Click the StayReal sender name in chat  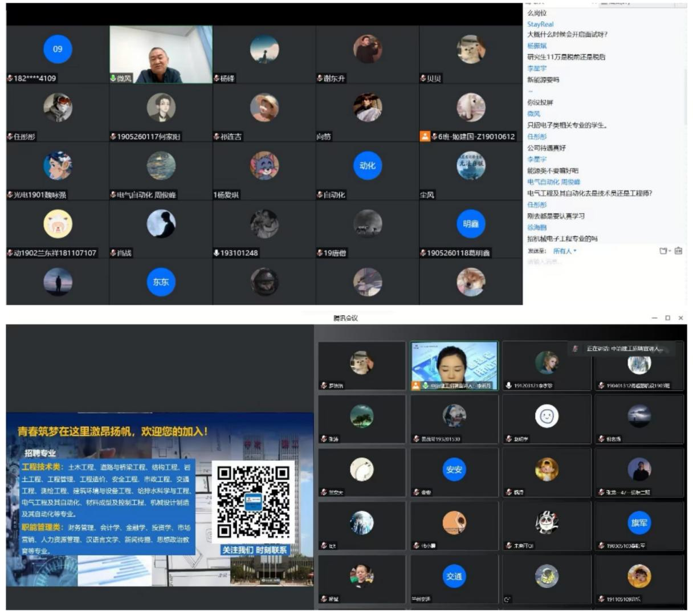pos(540,25)
